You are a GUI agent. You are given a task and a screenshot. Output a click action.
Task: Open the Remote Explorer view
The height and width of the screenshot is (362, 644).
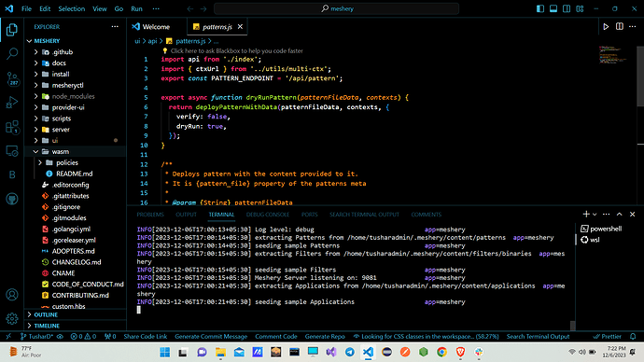12,151
